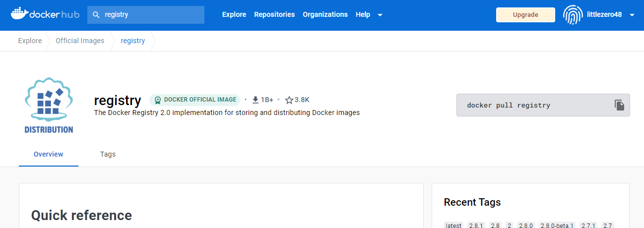644x228 pixels.
Task: Select the 2.8.0 recent tag
Action: tap(526, 226)
